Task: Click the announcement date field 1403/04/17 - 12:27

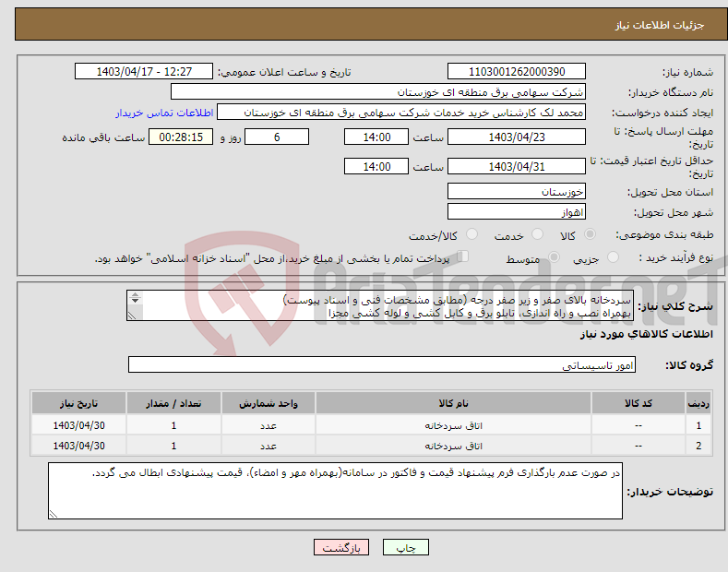Action: coord(144,72)
